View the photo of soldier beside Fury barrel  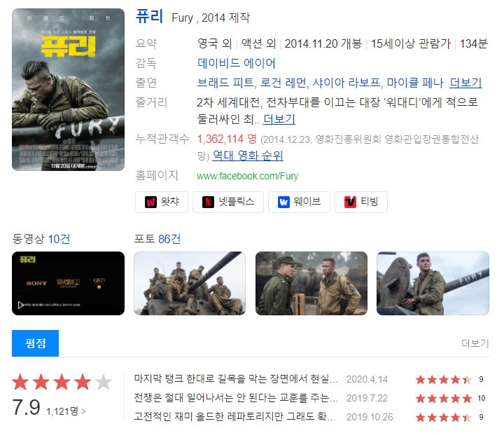433,284
